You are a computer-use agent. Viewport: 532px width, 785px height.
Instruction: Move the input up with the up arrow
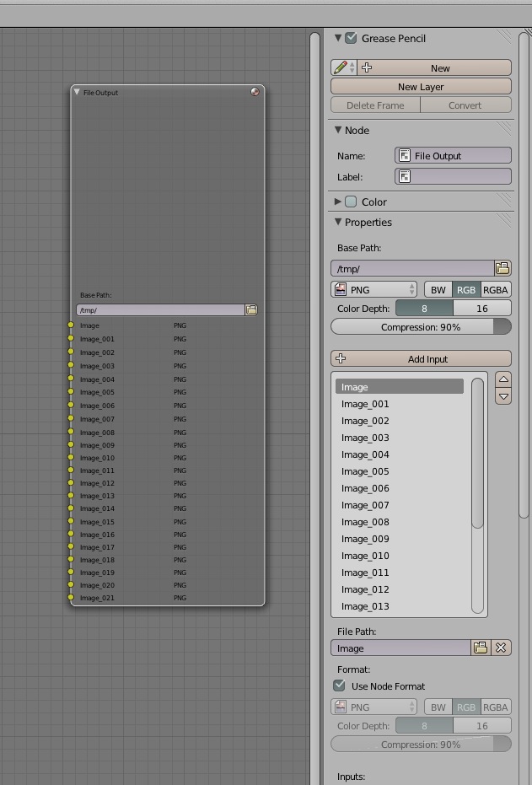[503, 379]
